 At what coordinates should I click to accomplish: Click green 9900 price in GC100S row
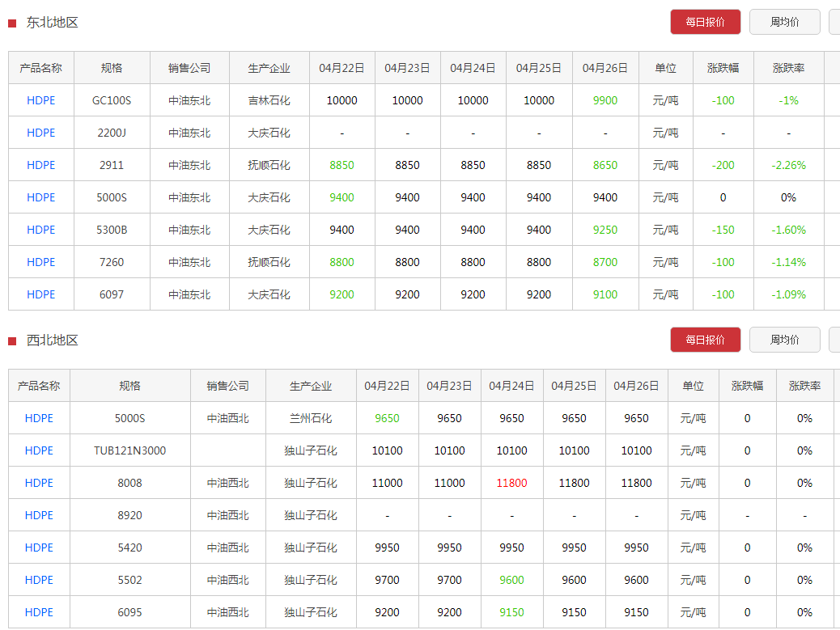[x=605, y=100]
